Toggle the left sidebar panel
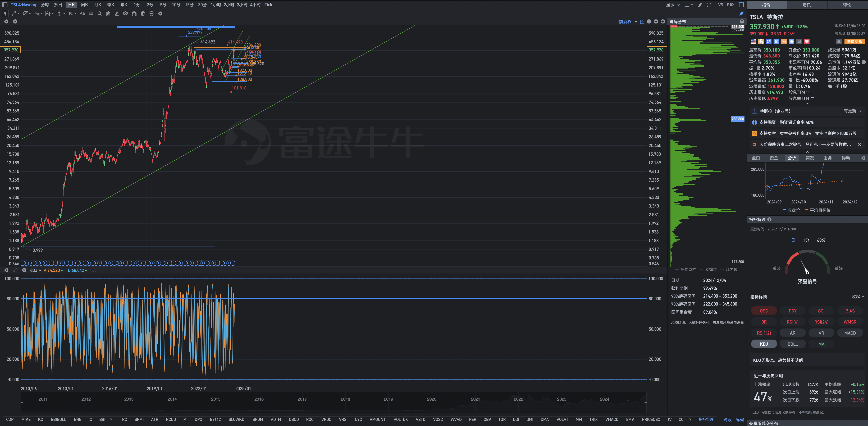Screen dimensions: 868x426 pos(5,5)
